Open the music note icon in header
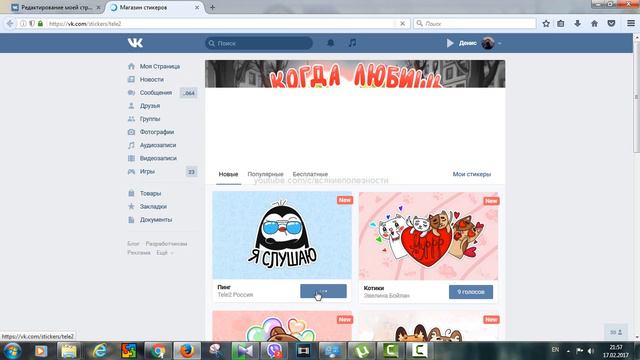640x360 pixels. tap(352, 43)
